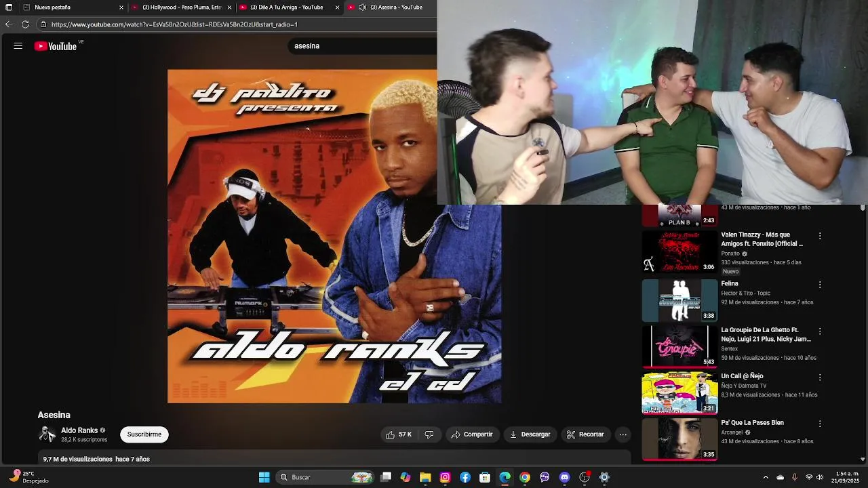Click the YouTube logo to go home
Image resolution: width=868 pixels, height=488 pixels.
point(56,46)
